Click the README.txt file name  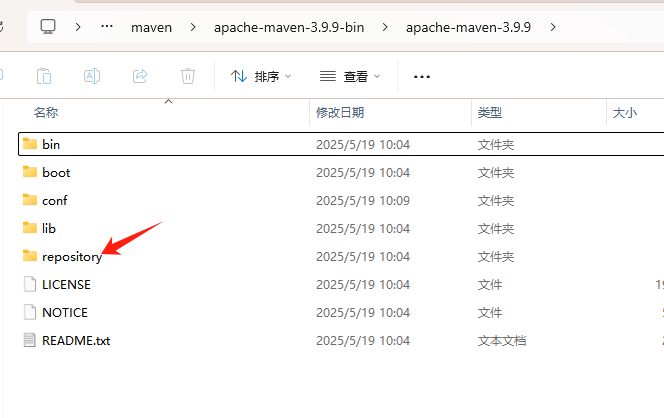[76, 340]
